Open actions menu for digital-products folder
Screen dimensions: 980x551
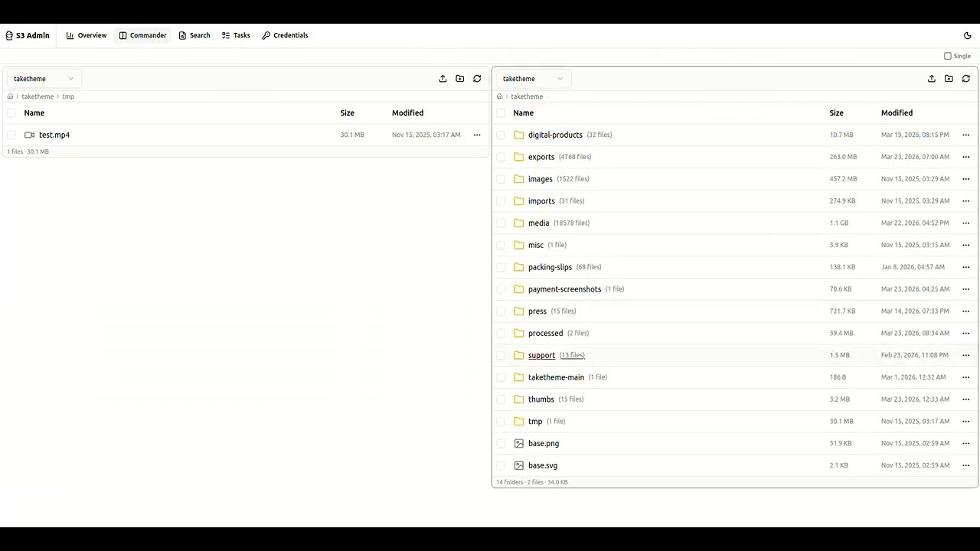(x=966, y=135)
